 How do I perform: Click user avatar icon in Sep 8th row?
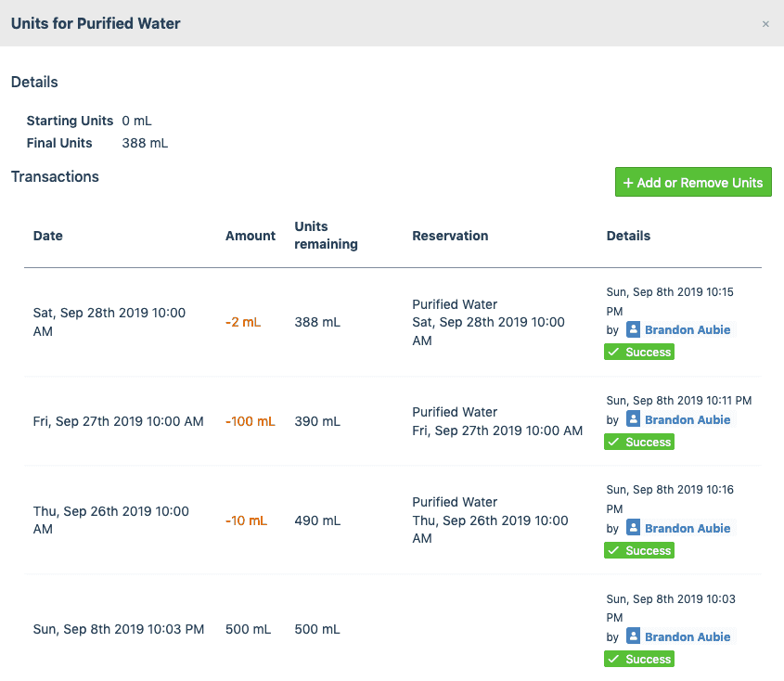pyautogui.click(x=634, y=636)
